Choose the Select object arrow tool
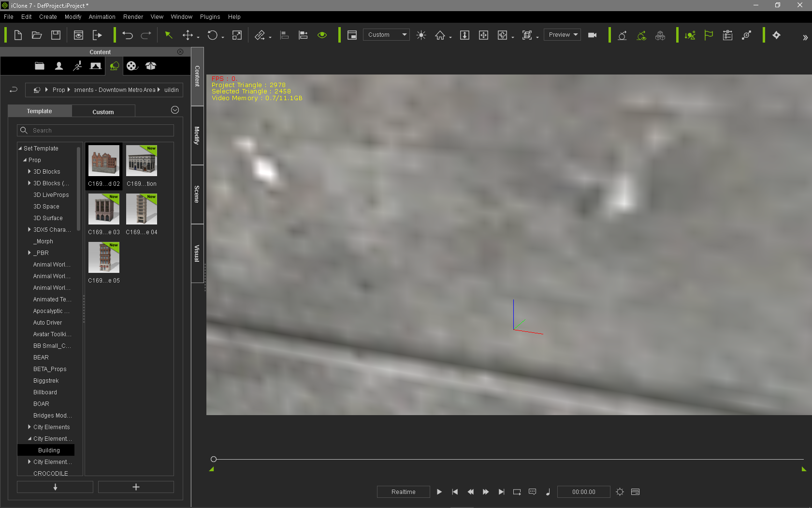Screen dimensions: 812x508 pyautogui.click(x=169, y=35)
